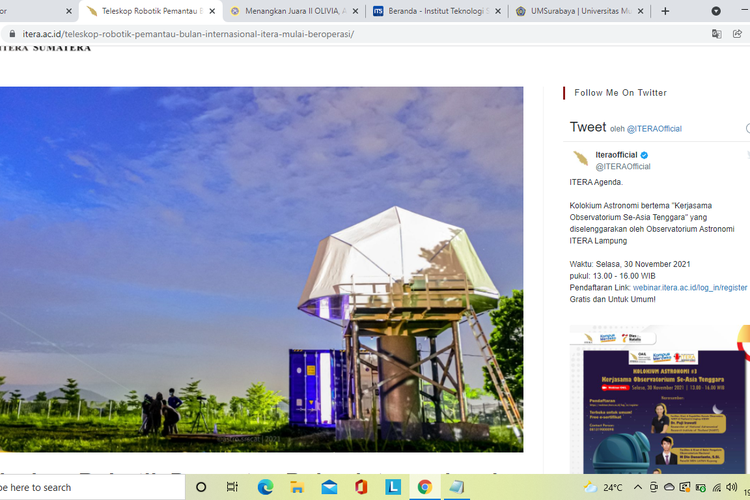
Task: Open the blue L app in taskbar
Action: 393,487
